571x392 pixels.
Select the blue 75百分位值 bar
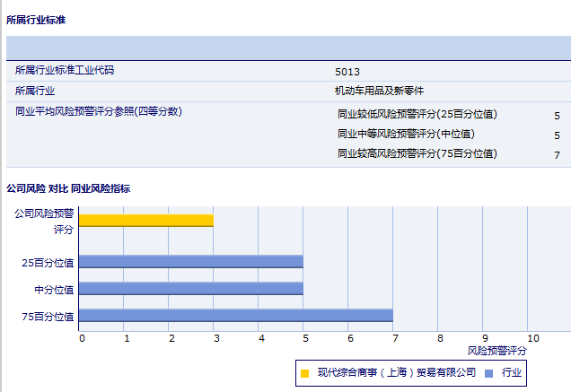[236, 316]
